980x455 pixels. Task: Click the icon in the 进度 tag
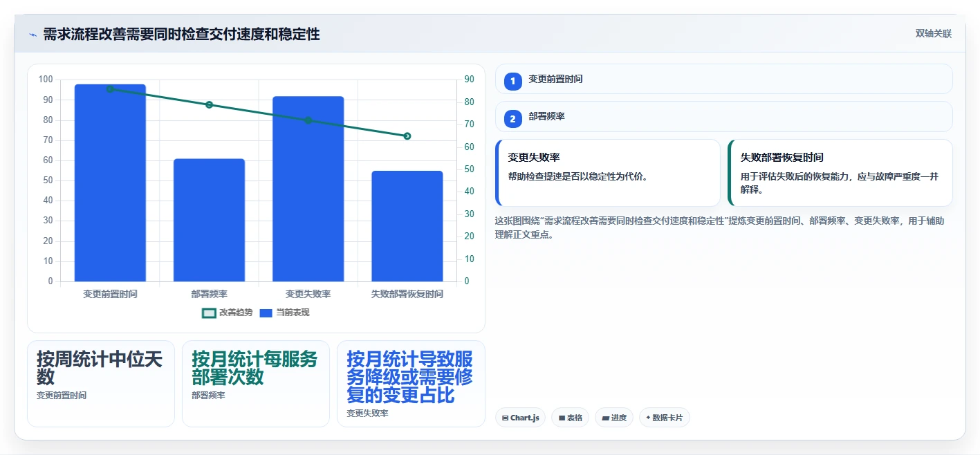tap(605, 418)
